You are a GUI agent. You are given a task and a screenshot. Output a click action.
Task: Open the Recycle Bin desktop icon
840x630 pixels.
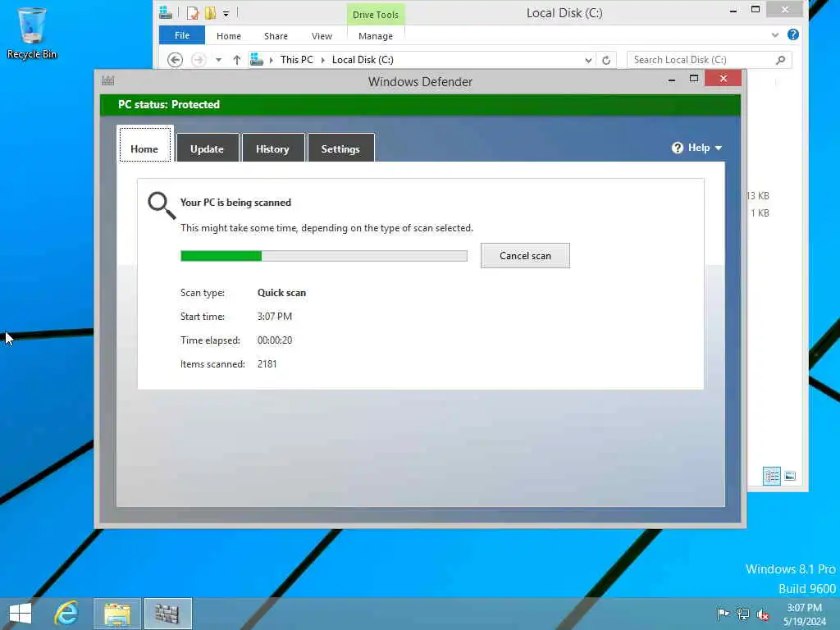32,33
